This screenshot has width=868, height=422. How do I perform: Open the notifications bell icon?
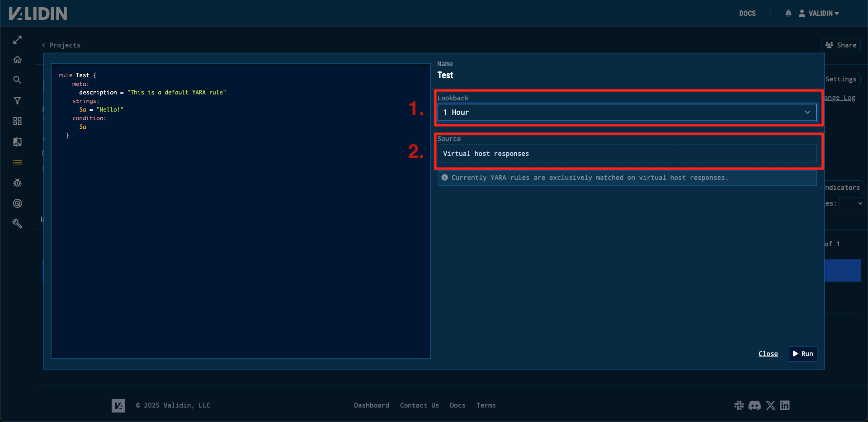[x=788, y=13]
